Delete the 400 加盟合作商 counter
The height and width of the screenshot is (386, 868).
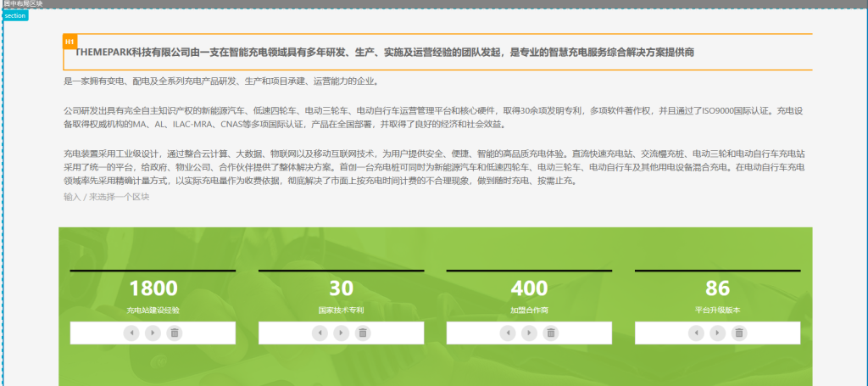coord(551,333)
